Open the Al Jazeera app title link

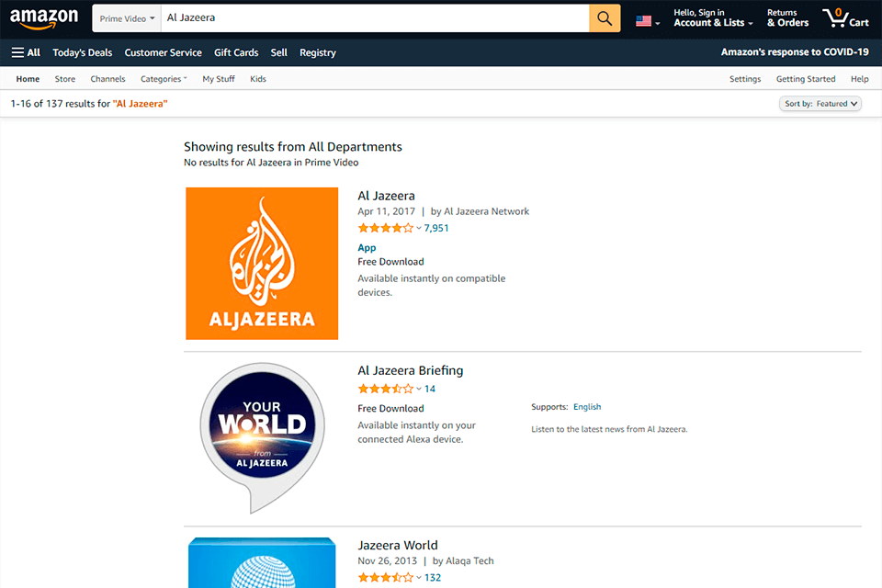pos(387,196)
